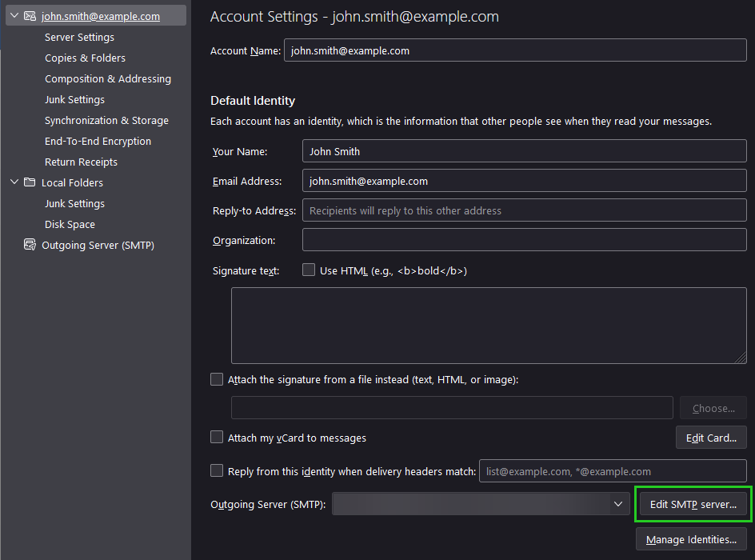
Task: Open End-To-End Encryption settings
Action: tap(98, 141)
